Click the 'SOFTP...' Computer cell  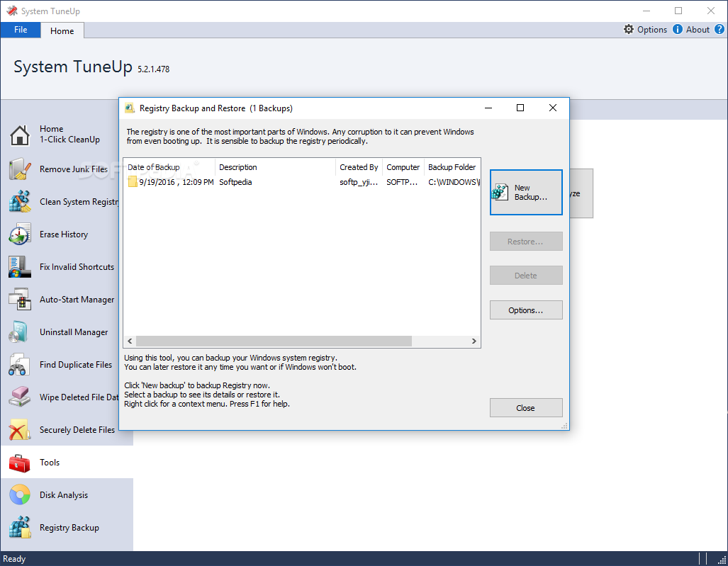[402, 182]
